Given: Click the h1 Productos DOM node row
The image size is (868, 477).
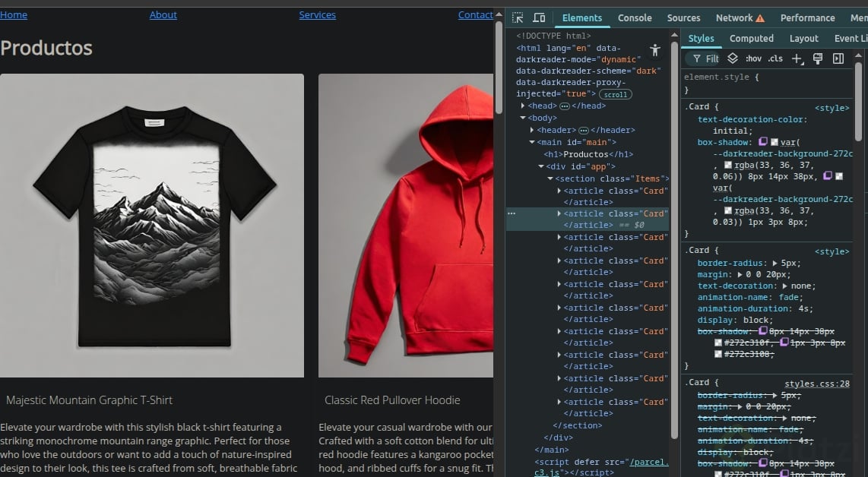Looking at the screenshot, I should pos(588,154).
